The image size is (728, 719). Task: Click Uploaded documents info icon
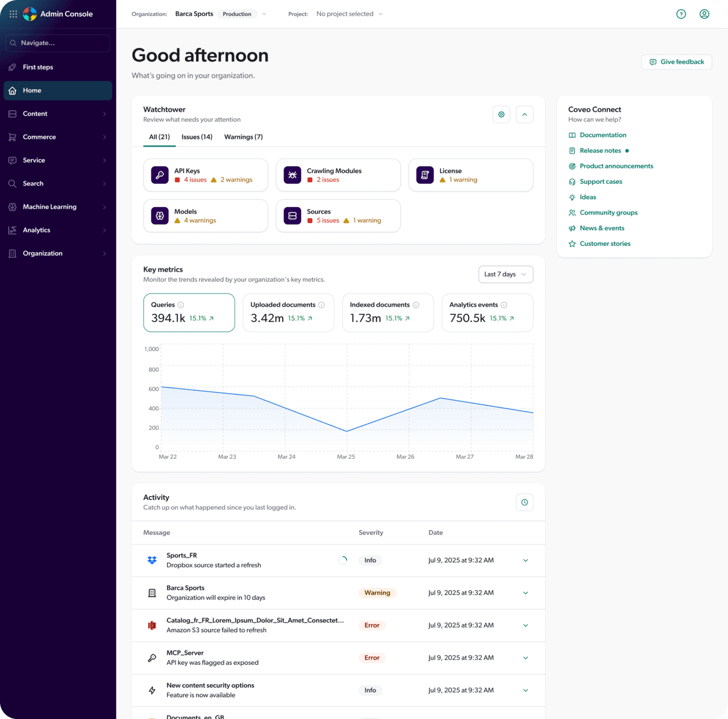tap(322, 305)
